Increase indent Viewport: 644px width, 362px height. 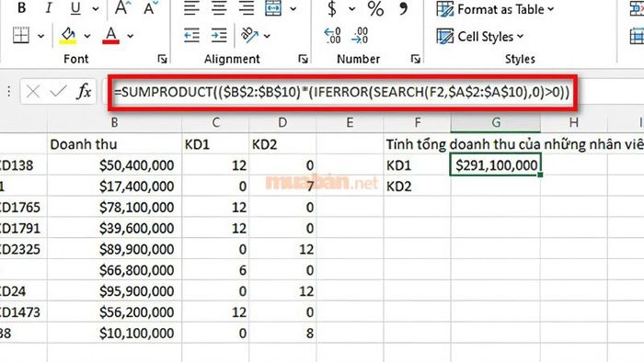click(x=219, y=36)
